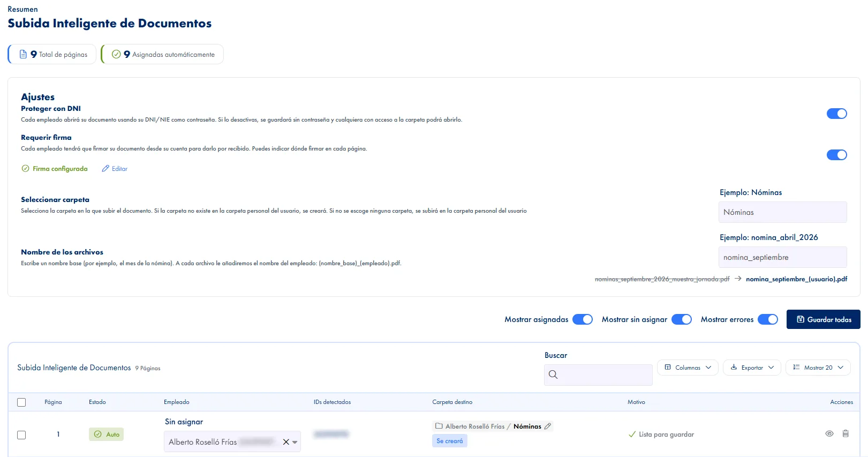Click the 'Firma configurada' status text

60,169
